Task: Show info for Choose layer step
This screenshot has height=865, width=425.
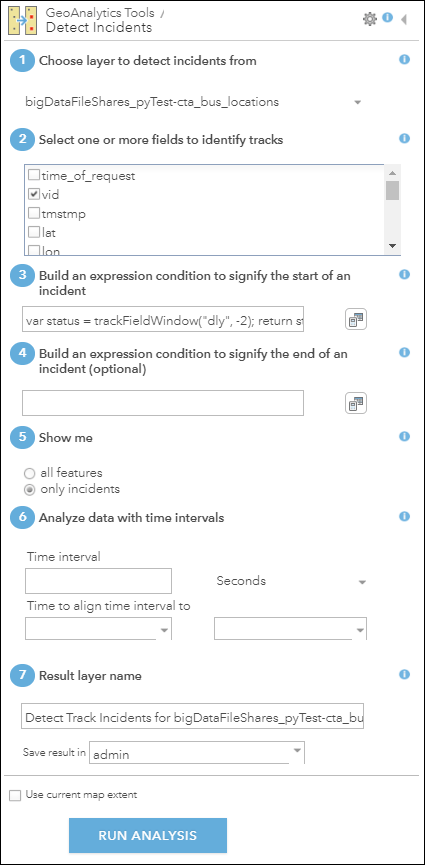Action: click(x=405, y=60)
